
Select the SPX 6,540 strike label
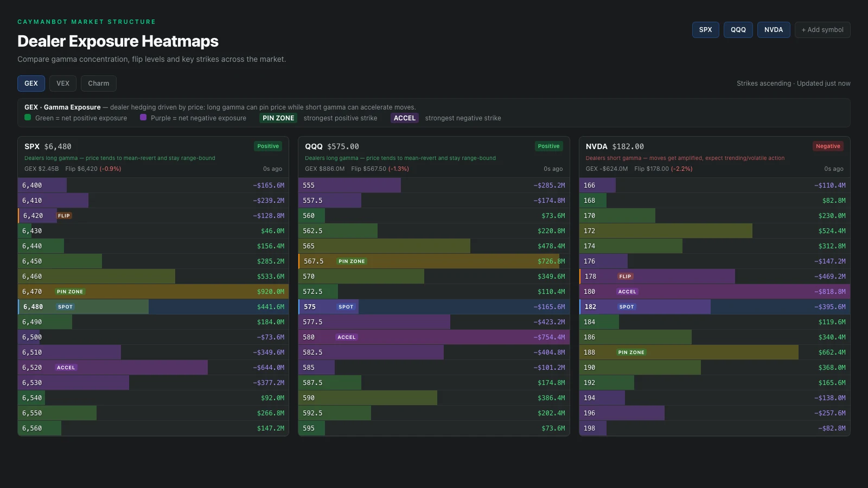click(32, 398)
